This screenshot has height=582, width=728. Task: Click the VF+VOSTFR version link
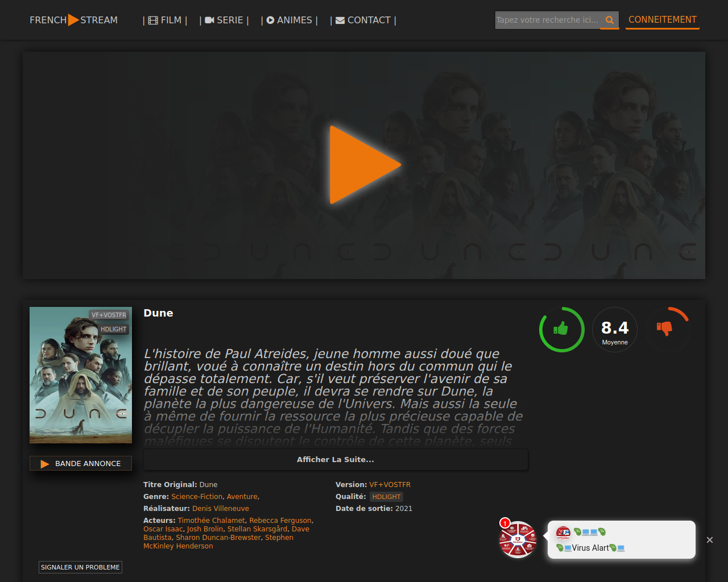click(x=390, y=485)
